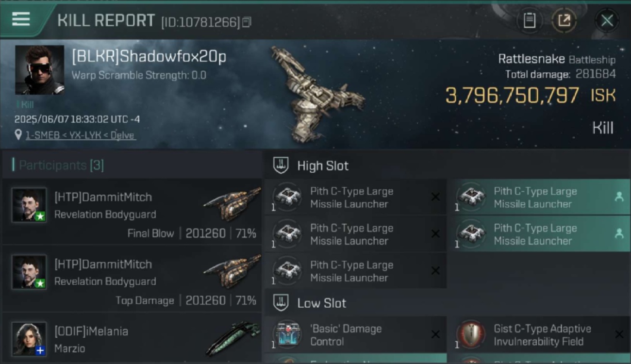Viewport: 631px width, 364px height.
Task: View top damage DammitMitch participant entry
Action: (x=132, y=278)
